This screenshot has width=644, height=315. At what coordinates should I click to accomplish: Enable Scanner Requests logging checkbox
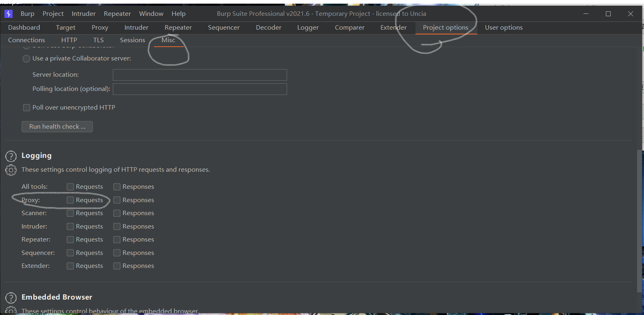pyautogui.click(x=70, y=213)
